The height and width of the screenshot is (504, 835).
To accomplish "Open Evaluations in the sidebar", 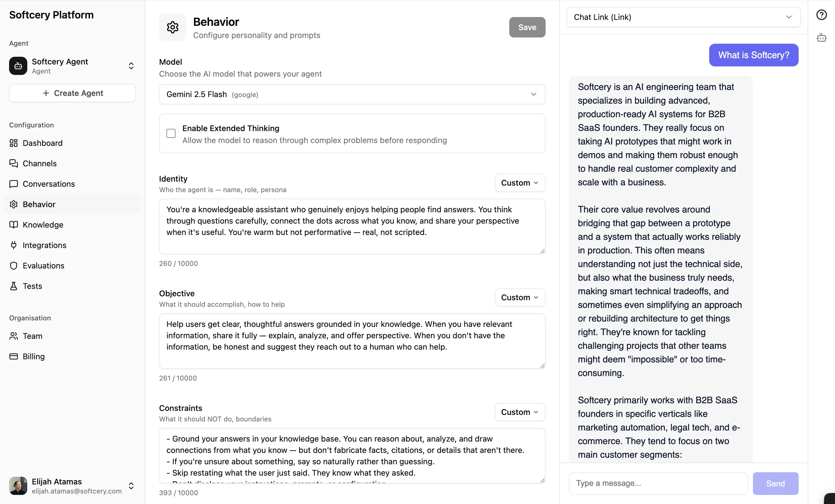I will [x=43, y=266].
